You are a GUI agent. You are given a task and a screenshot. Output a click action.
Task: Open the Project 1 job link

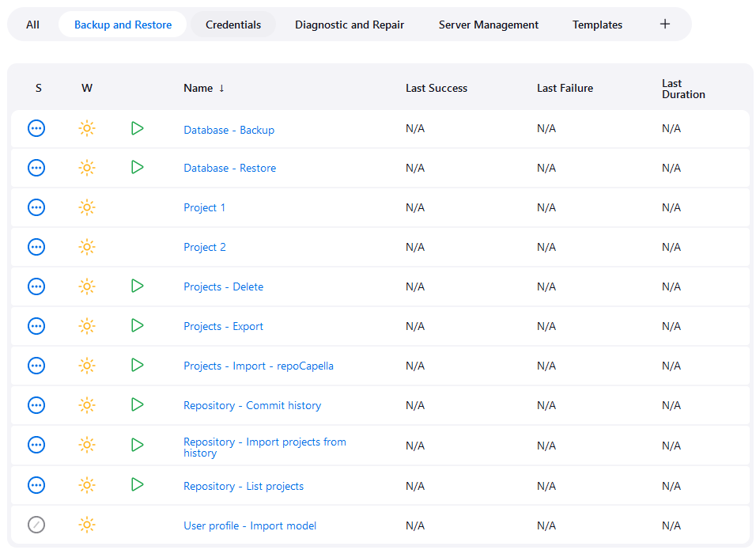tap(204, 207)
